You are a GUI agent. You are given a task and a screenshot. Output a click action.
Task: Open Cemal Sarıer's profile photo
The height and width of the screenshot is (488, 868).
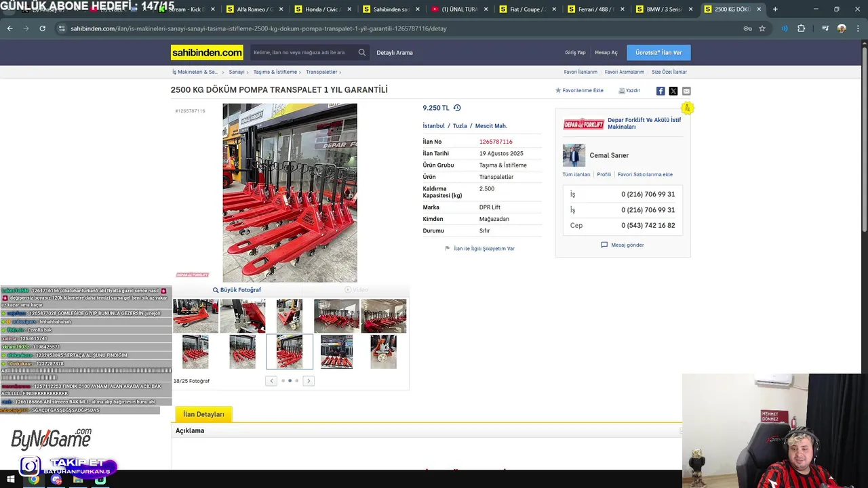[x=574, y=155]
